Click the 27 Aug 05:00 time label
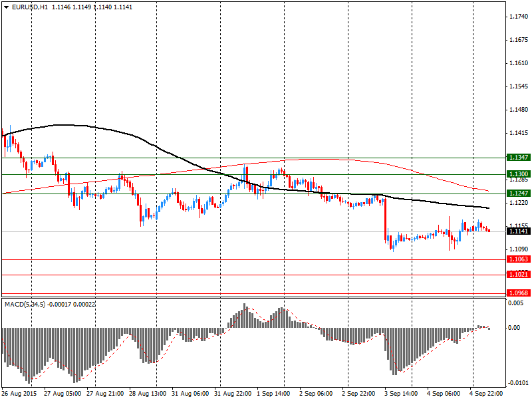 pos(63,394)
